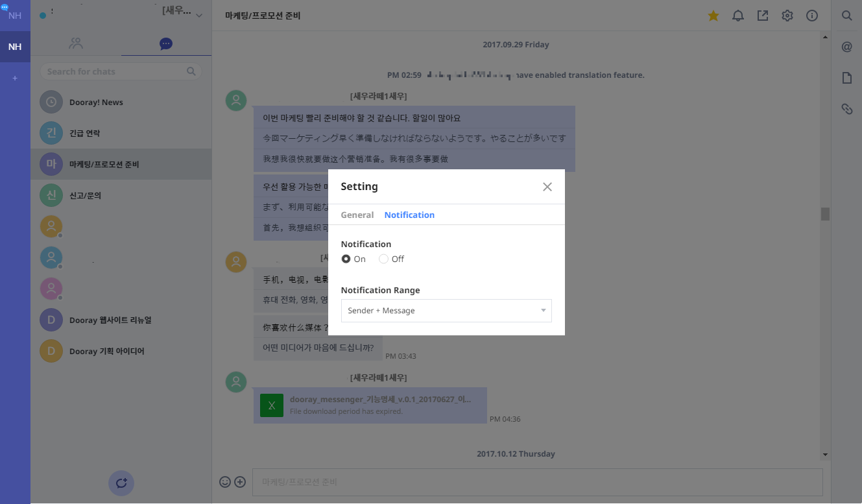Click the '이번 마케팅 빨리 준비해야' message

point(361,118)
